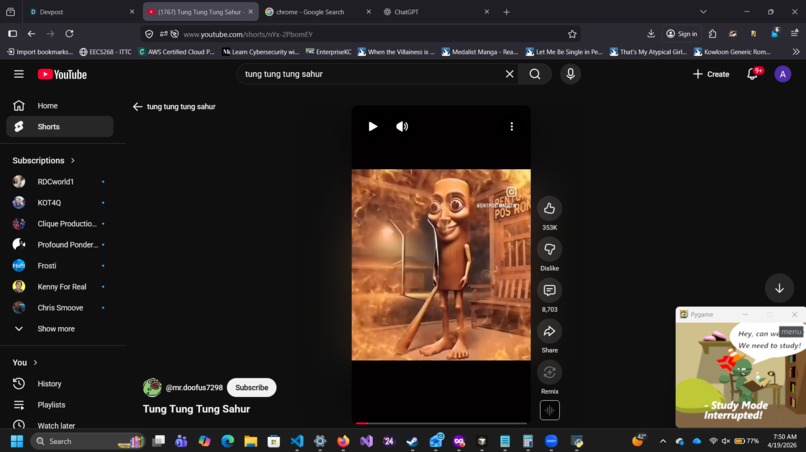
Task: Open the Kenny For Real channel
Action: [x=60, y=286]
